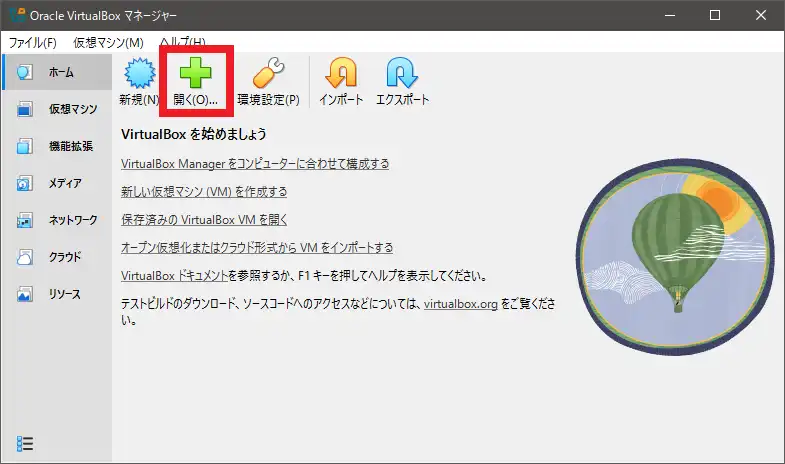Maximize the VirtualBox Manager window
The width and height of the screenshot is (785, 464).
(x=715, y=15)
